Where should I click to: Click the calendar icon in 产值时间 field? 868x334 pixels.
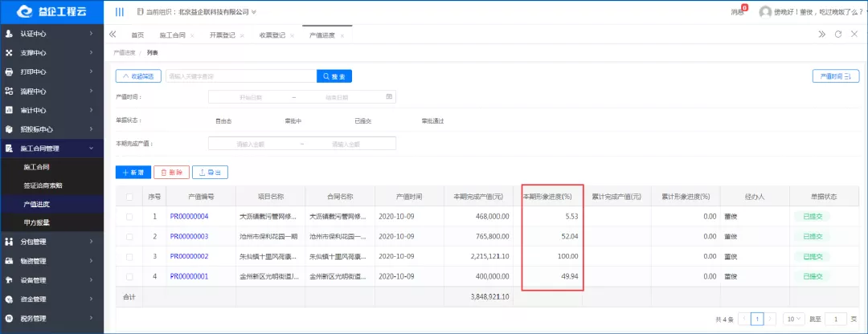[x=389, y=97]
